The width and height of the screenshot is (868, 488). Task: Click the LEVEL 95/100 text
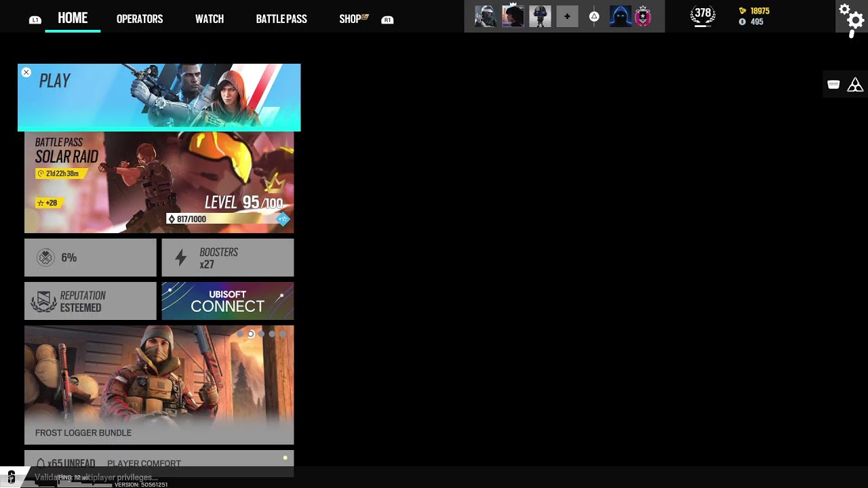coord(244,202)
